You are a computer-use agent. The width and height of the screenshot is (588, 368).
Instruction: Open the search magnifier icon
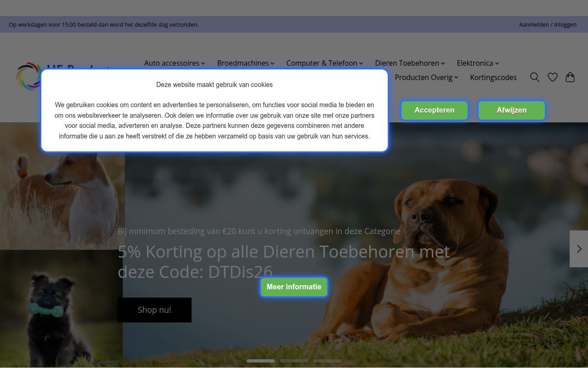coord(535,77)
